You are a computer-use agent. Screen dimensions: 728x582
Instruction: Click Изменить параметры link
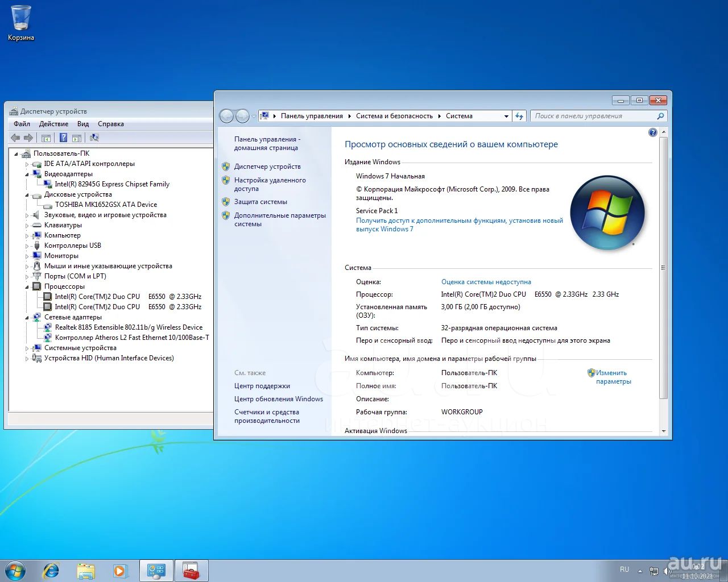tap(614, 377)
